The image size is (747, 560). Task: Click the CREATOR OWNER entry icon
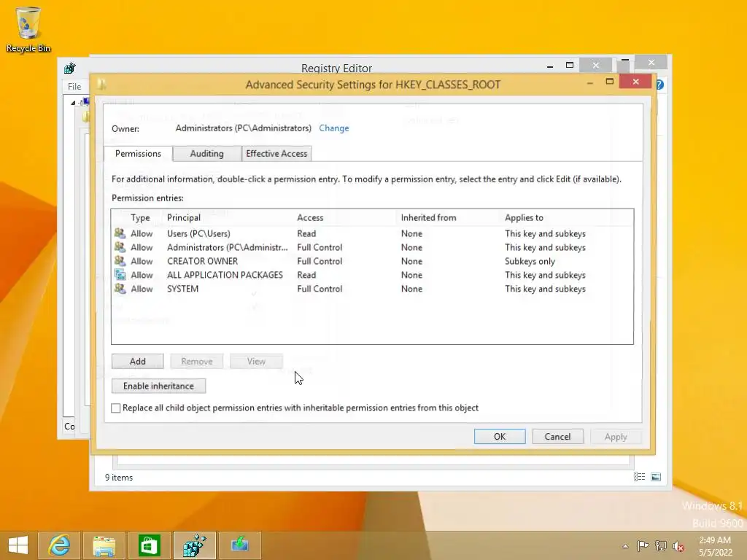click(x=120, y=261)
